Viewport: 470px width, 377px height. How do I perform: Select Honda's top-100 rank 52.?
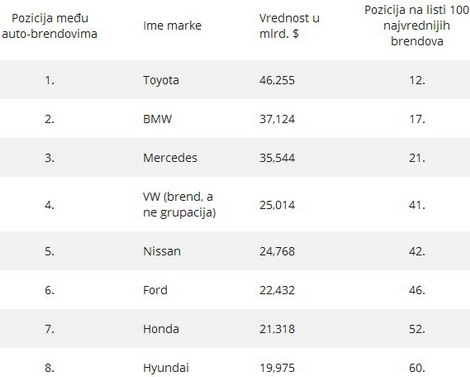click(x=417, y=329)
